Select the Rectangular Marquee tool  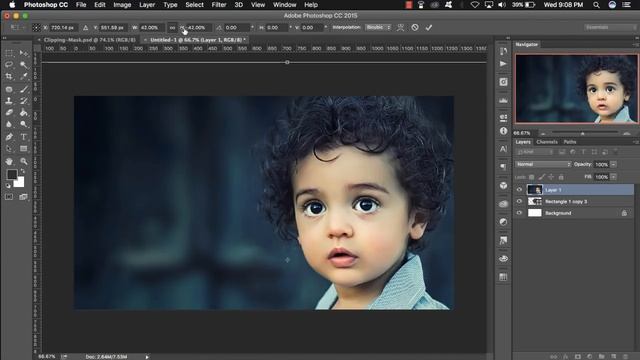tap(9, 53)
